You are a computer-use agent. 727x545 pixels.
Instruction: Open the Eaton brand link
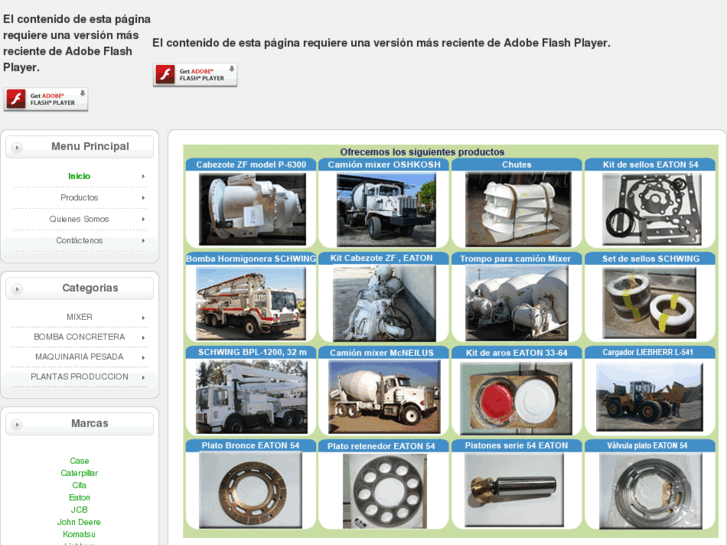[79, 497]
